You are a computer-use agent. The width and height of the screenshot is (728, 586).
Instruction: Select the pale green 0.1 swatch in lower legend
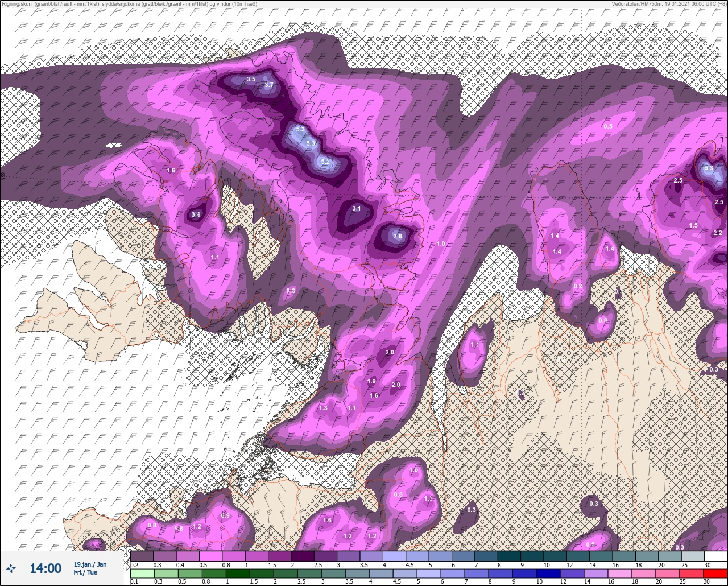142,573
